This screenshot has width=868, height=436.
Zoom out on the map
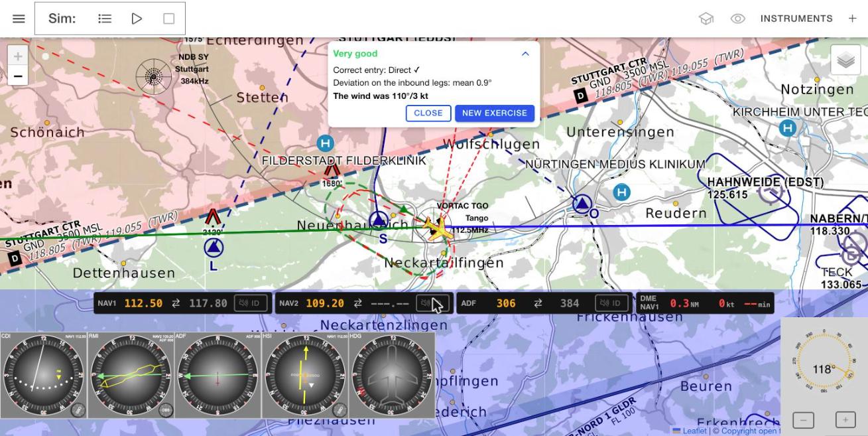point(18,76)
